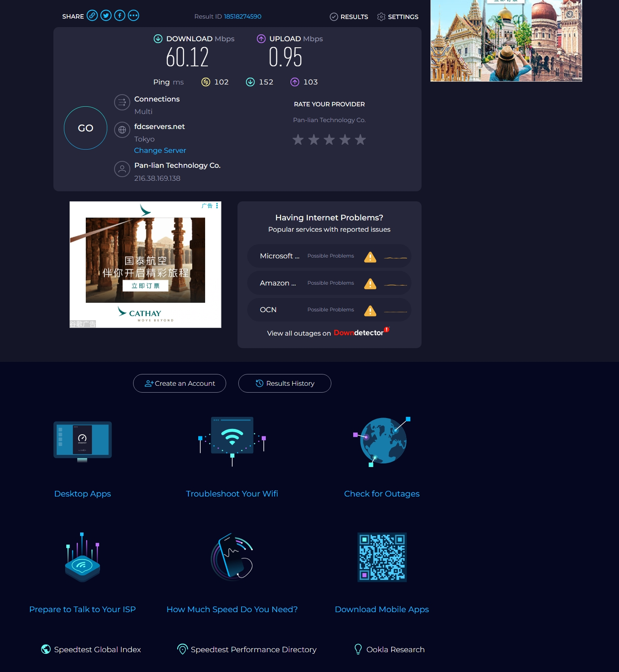Click the idle ping icon
Viewport: 619px width, 672px height.
(206, 82)
